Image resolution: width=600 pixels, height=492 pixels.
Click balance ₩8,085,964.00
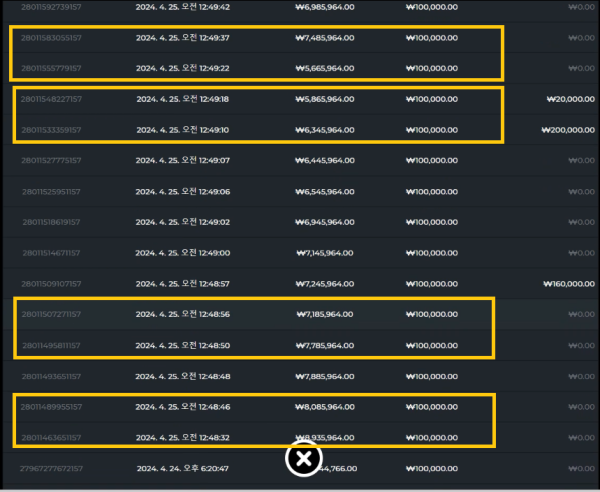(325, 407)
